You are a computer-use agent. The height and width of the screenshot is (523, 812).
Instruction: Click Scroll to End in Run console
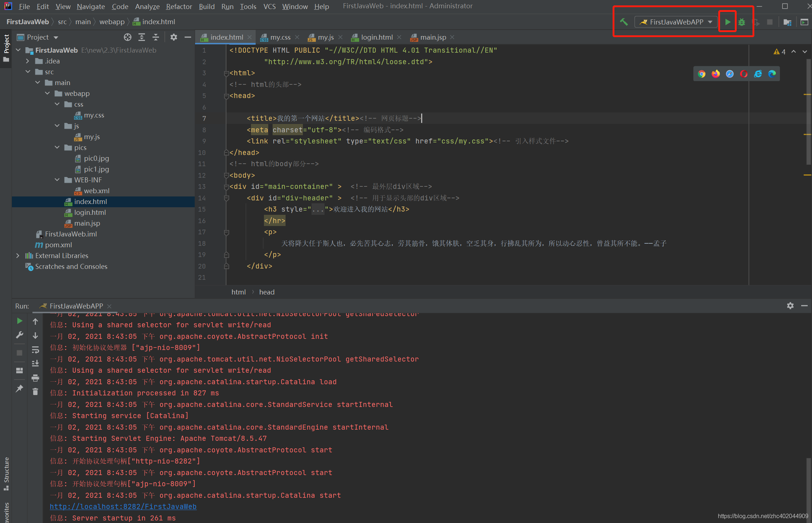(x=35, y=363)
